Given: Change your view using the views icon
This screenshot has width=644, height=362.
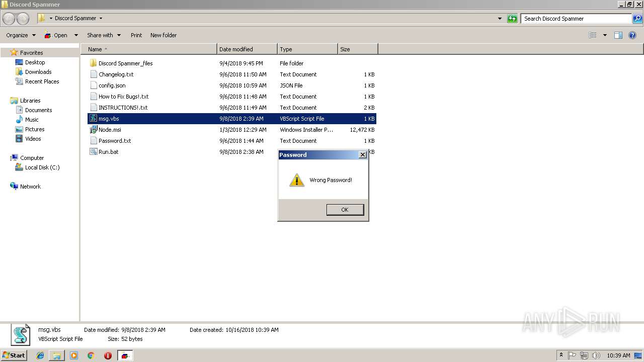Looking at the screenshot, I should point(593,35).
